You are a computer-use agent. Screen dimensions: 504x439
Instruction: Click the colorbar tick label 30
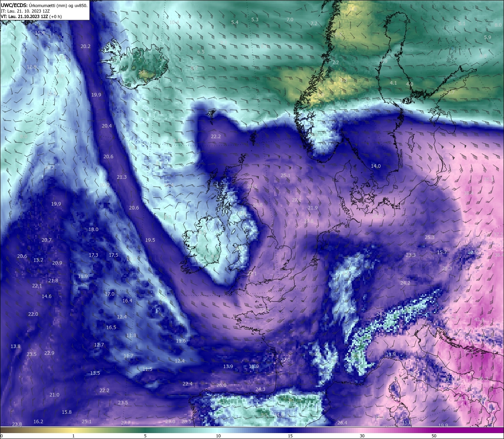tap(362, 436)
